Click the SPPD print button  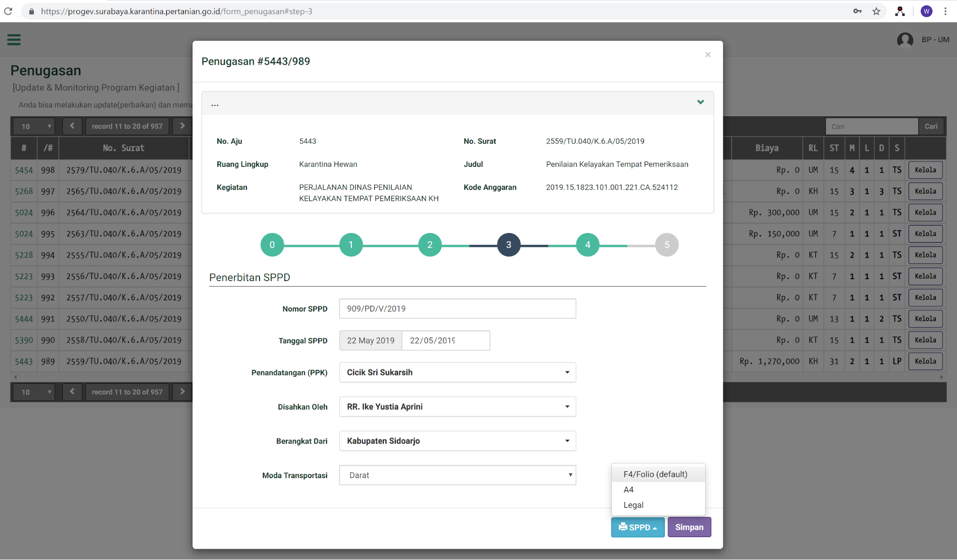[637, 527]
